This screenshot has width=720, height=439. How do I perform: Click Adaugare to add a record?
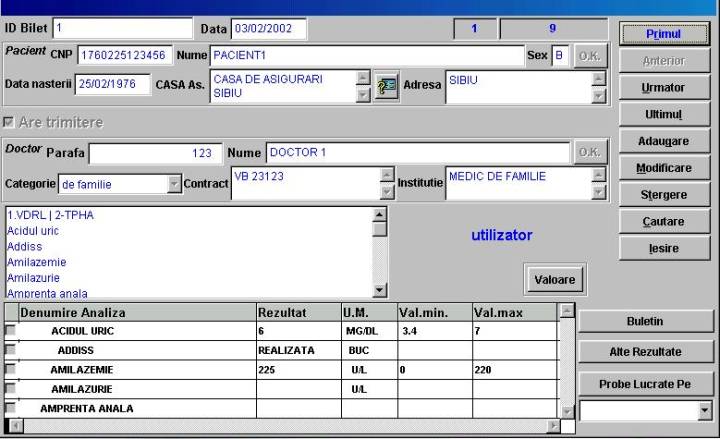coord(663,141)
